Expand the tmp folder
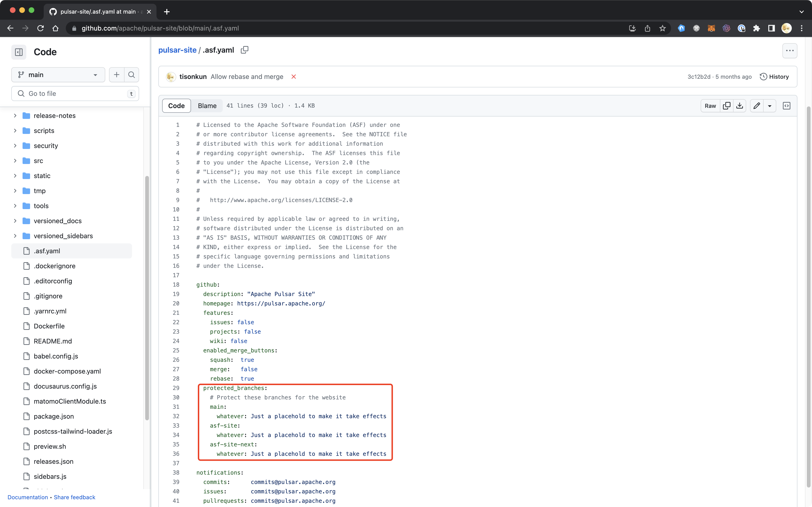This screenshot has width=812, height=507. pos(15,191)
